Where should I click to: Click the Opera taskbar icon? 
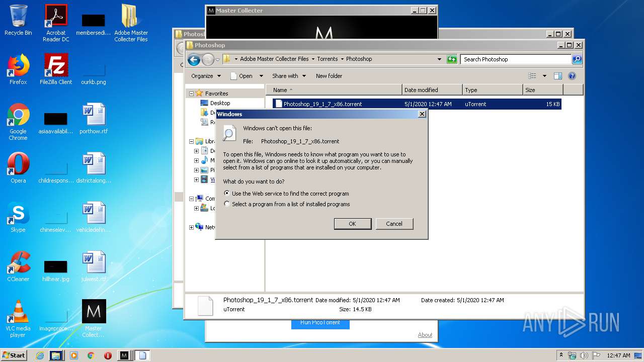[108, 355]
